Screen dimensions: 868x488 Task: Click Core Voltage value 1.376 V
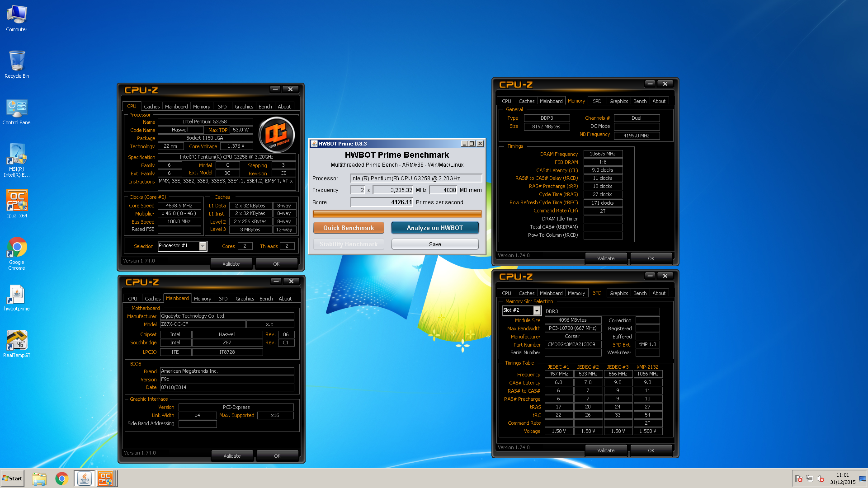pos(236,146)
